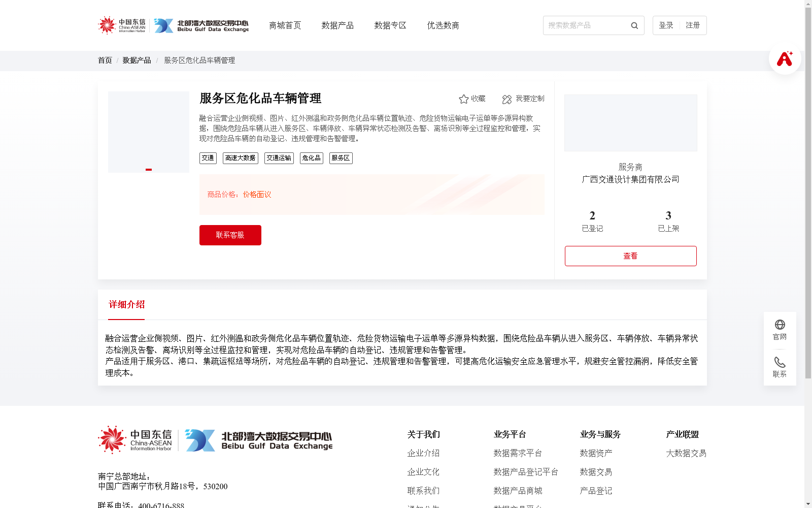Click the search magnifier icon
The image size is (812, 508).
(x=634, y=25)
